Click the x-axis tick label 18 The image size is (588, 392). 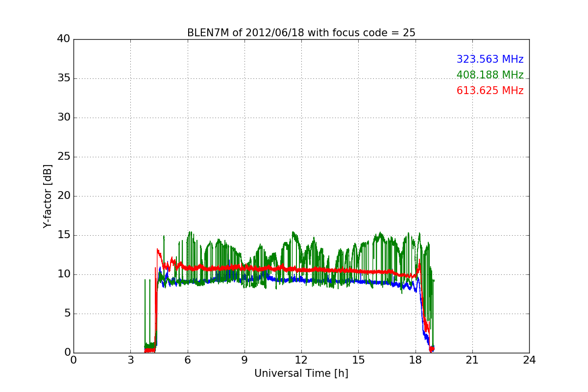click(416, 360)
